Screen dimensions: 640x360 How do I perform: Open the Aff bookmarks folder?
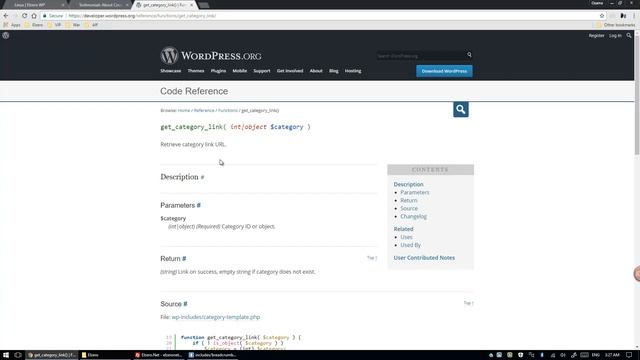coord(91,25)
